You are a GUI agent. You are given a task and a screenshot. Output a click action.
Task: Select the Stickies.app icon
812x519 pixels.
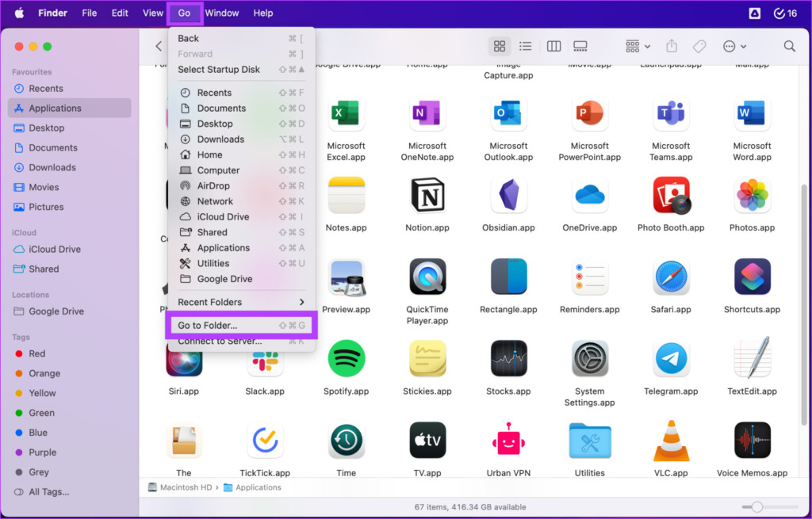click(x=427, y=359)
